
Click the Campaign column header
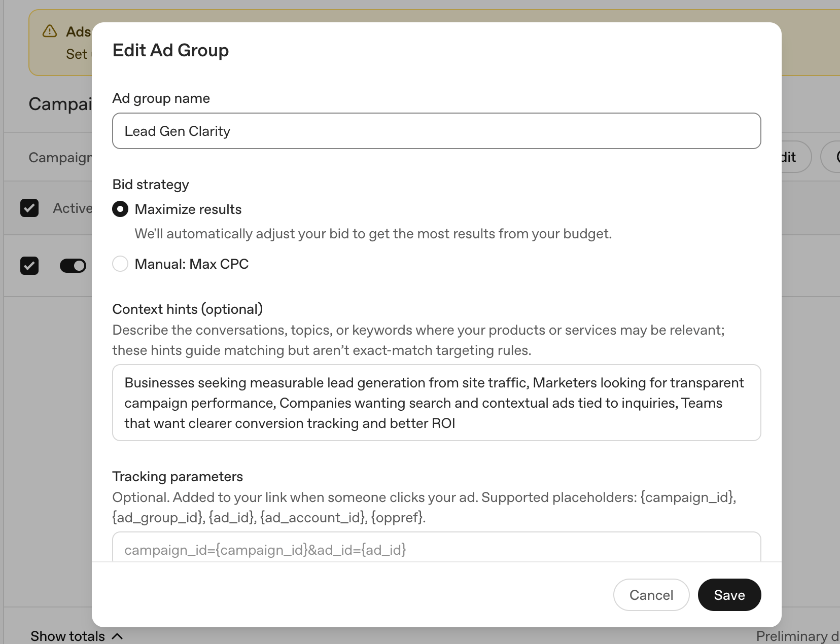click(x=60, y=157)
